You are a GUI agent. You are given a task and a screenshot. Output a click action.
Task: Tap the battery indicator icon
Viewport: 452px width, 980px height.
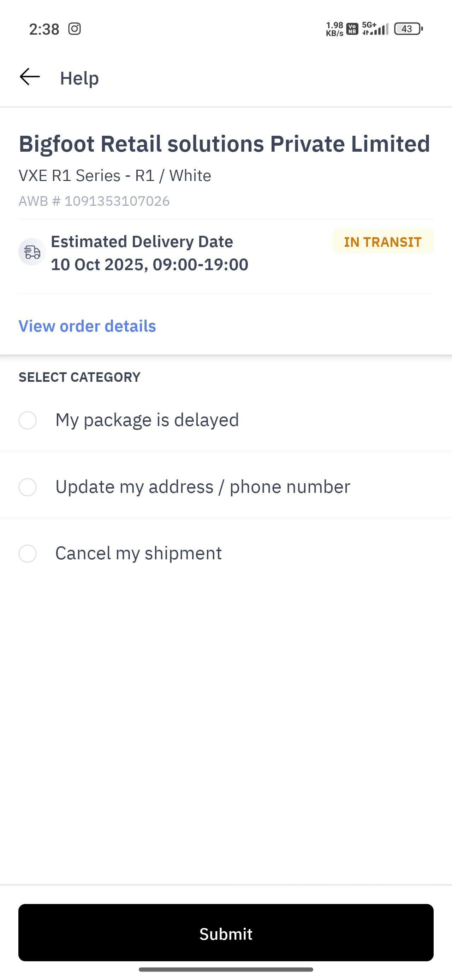408,29
